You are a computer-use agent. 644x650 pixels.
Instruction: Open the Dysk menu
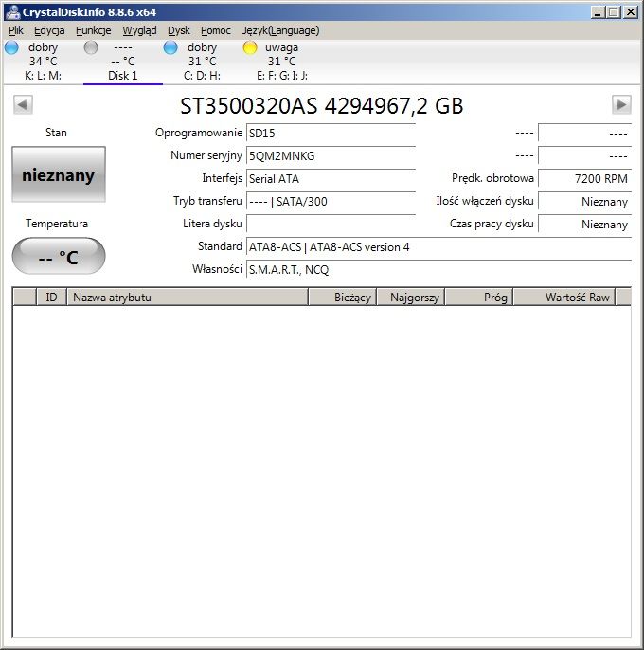coord(179,30)
